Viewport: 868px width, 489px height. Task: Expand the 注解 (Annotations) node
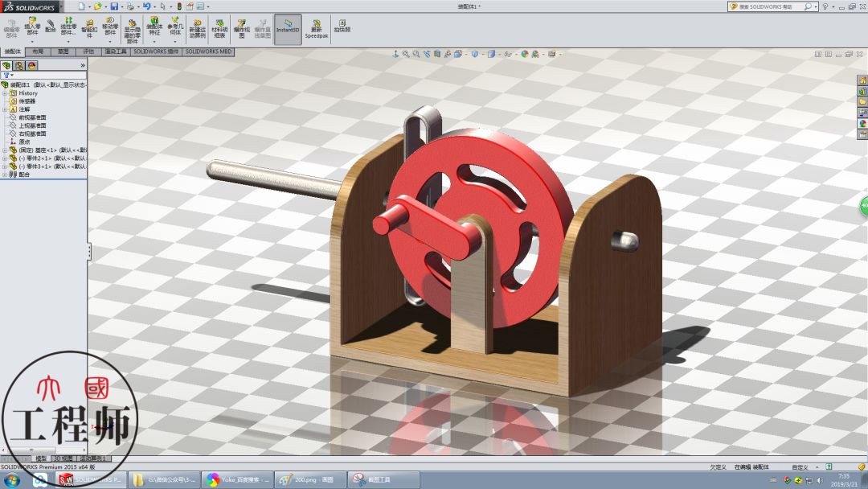click(x=5, y=109)
